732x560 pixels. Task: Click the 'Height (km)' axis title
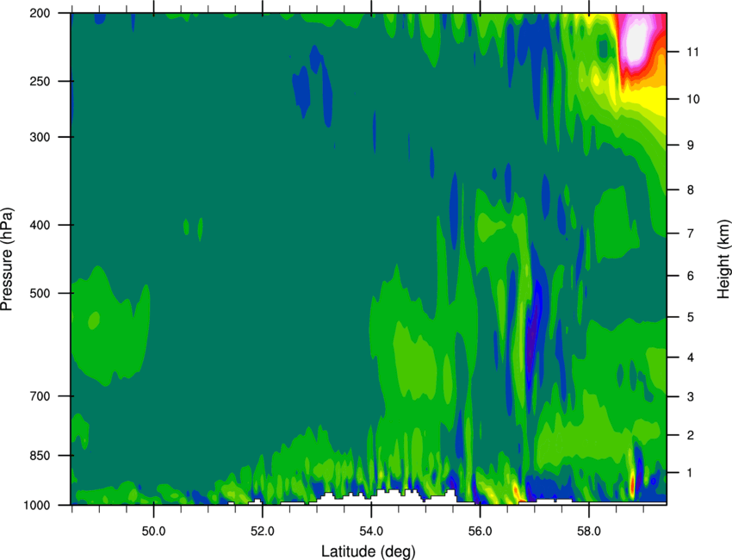tap(723, 258)
